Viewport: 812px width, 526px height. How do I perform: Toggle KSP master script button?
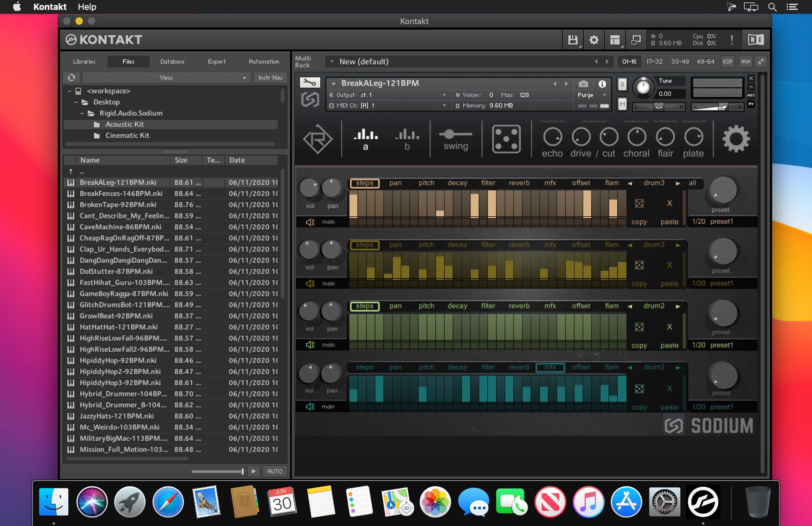click(727, 62)
